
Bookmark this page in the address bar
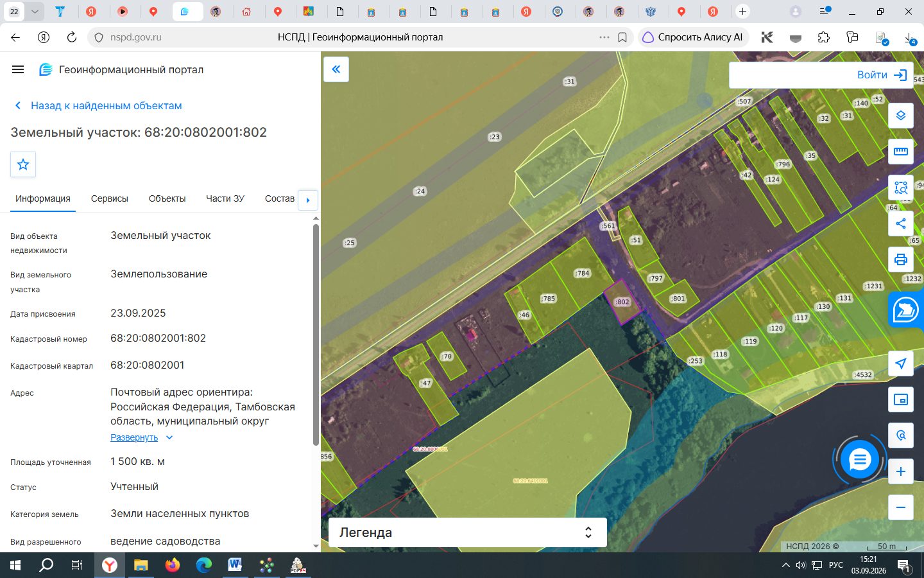(x=622, y=37)
